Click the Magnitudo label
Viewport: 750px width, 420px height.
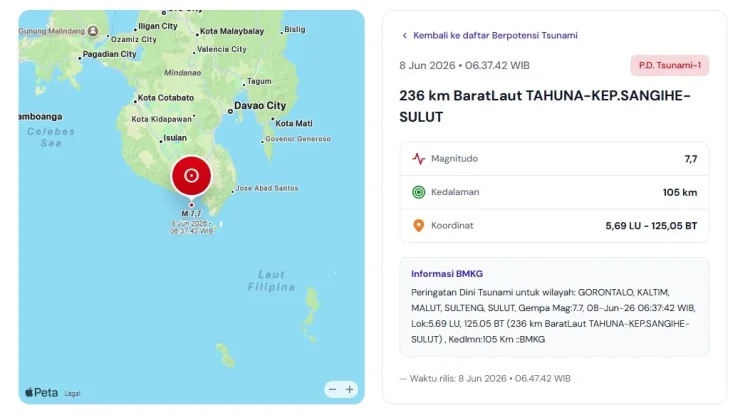pos(454,159)
